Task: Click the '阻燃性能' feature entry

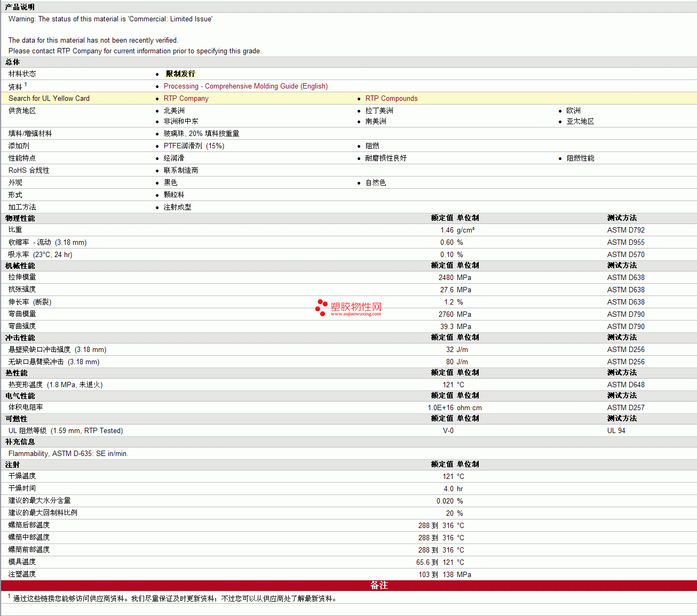Action: tap(580, 158)
